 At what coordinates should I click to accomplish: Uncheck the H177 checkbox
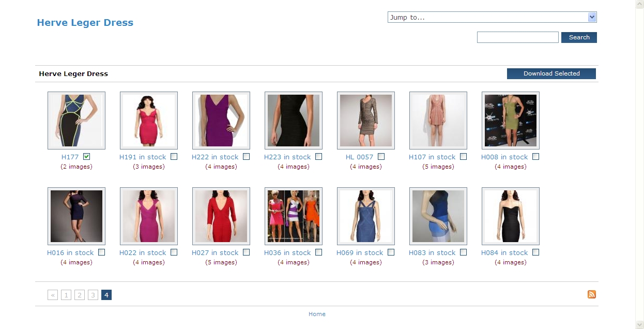pos(87,156)
